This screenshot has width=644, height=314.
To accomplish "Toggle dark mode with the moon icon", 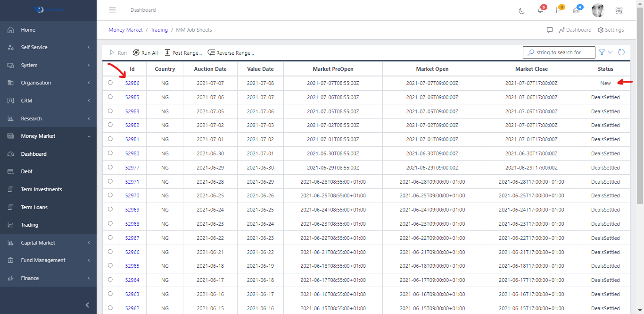I will tap(521, 10).
